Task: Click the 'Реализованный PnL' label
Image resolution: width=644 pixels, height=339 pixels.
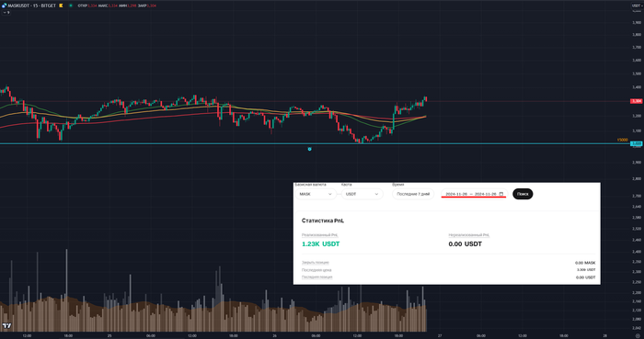Action: [x=319, y=235]
